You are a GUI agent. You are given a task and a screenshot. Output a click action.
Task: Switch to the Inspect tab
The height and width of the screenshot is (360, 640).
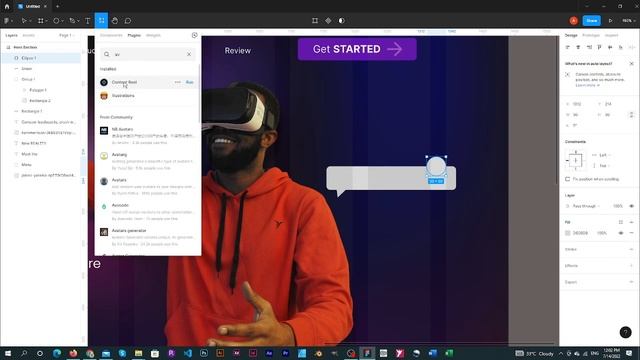coord(611,36)
